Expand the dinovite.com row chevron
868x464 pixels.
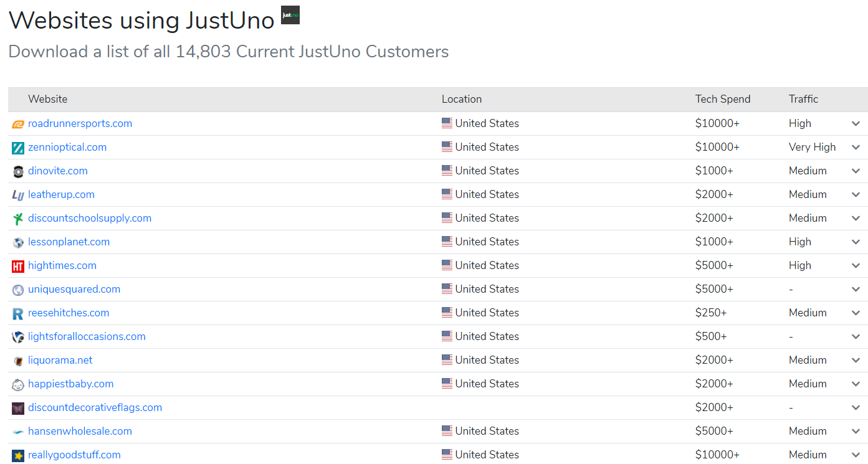pyautogui.click(x=856, y=171)
